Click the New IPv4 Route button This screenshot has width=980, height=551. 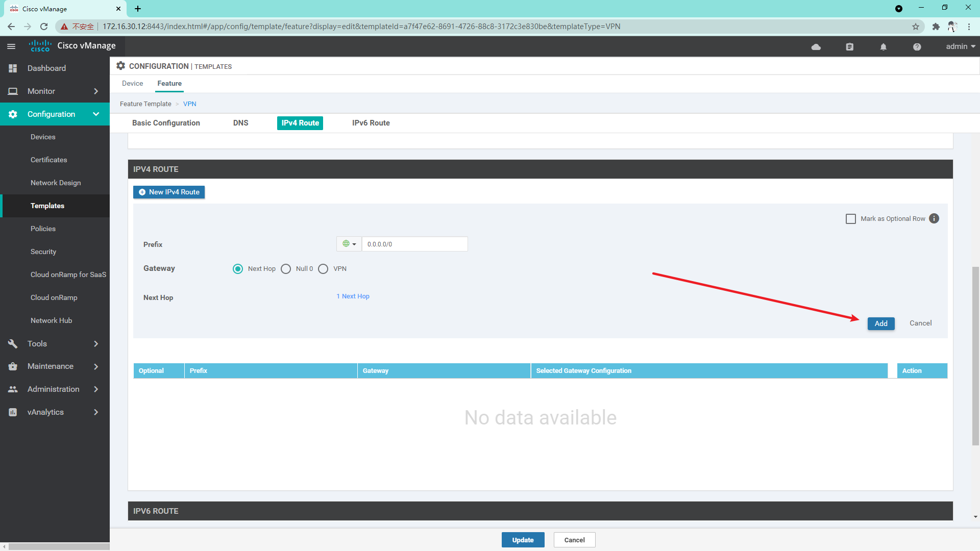point(169,192)
